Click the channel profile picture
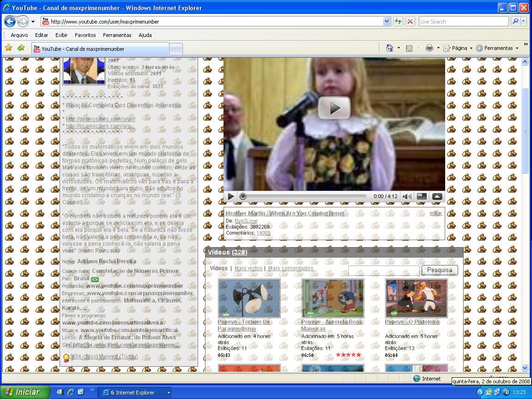Image resolution: width=532 pixels, height=399 pixels. coord(84,71)
